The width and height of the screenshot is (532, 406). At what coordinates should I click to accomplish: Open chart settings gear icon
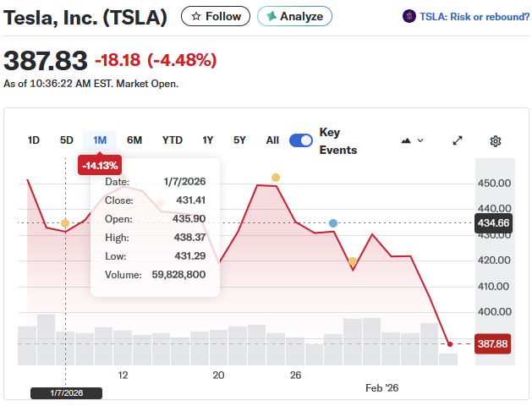496,140
